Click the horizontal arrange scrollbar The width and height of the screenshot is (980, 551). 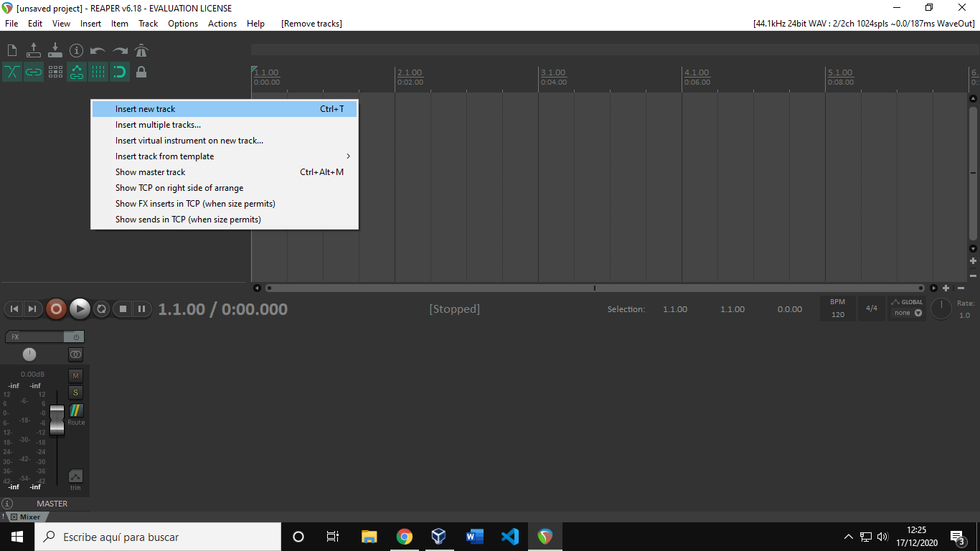pos(595,288)
